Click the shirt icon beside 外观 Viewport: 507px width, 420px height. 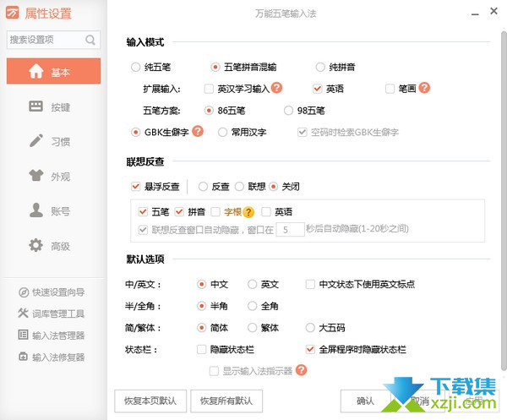click(x=35, y=175)
